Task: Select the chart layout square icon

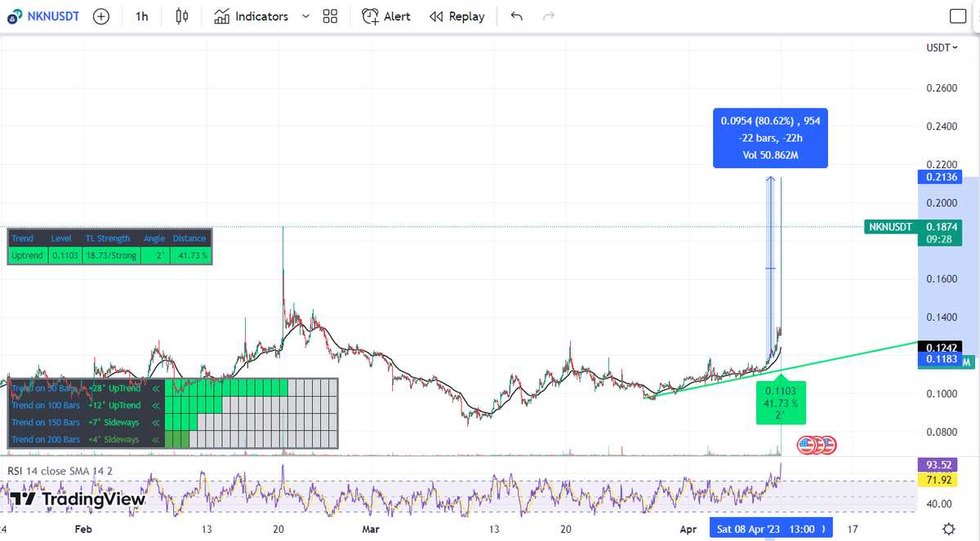Action: coord(959,16)
